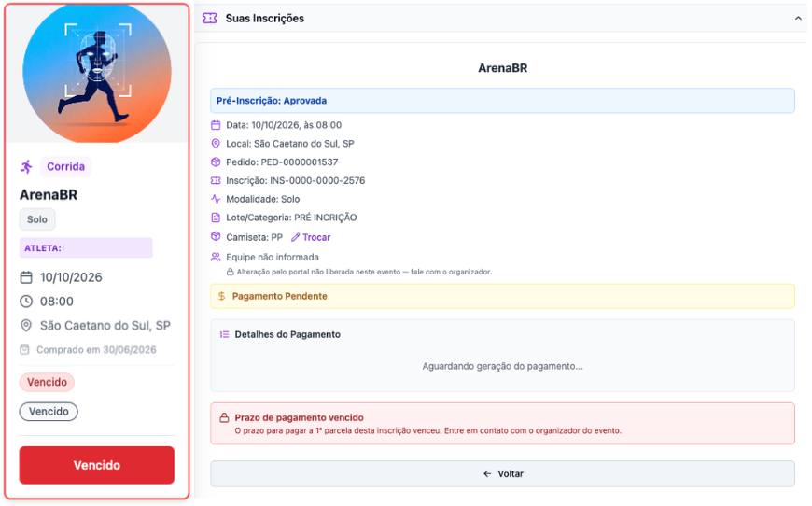Click the ticket icon beside Inscrição number
812x506 pixels.
pos(216,180)
